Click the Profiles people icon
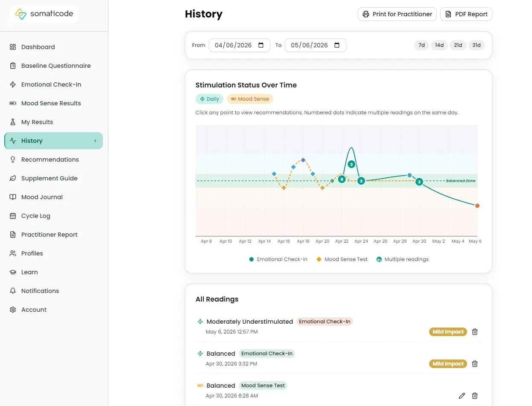The height and width of the screenshot is (406, 532). [x=13, y=253]
